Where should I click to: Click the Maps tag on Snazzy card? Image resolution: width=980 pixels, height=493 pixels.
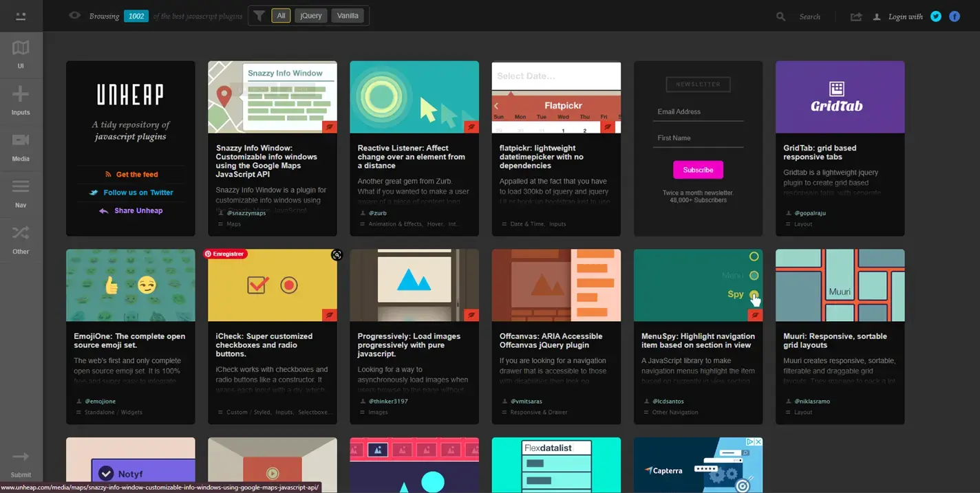(x=234, y=224)
